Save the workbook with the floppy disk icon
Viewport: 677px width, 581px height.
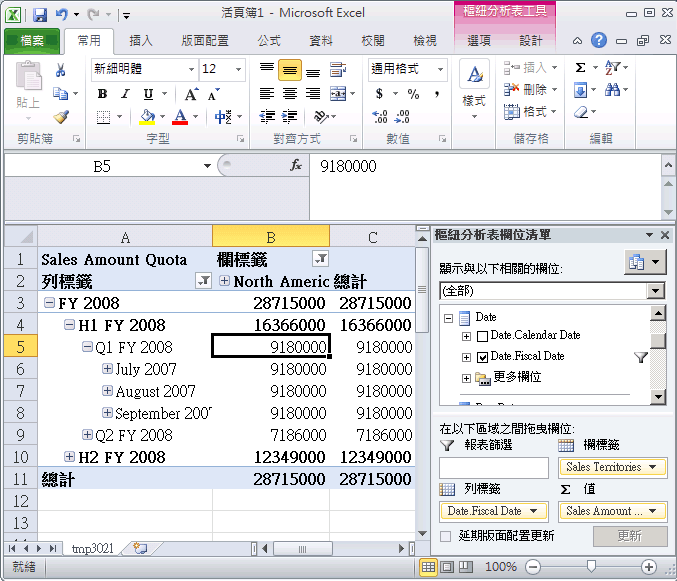[40, 15]
